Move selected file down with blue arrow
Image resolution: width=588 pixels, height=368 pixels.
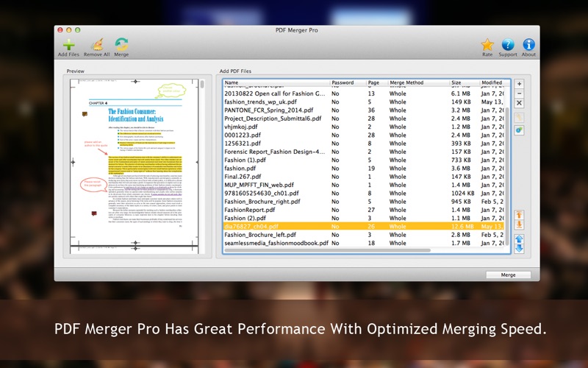[519, 248]
